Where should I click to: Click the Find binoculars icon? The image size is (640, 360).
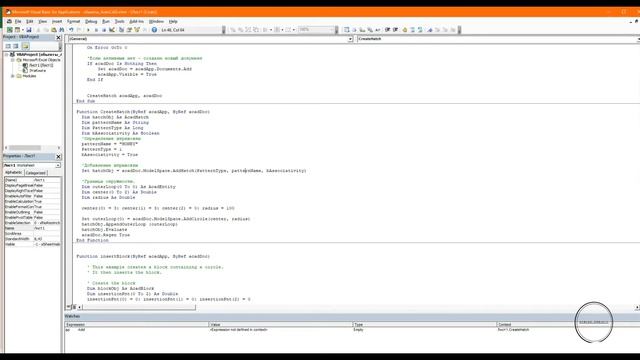point(62,30)
